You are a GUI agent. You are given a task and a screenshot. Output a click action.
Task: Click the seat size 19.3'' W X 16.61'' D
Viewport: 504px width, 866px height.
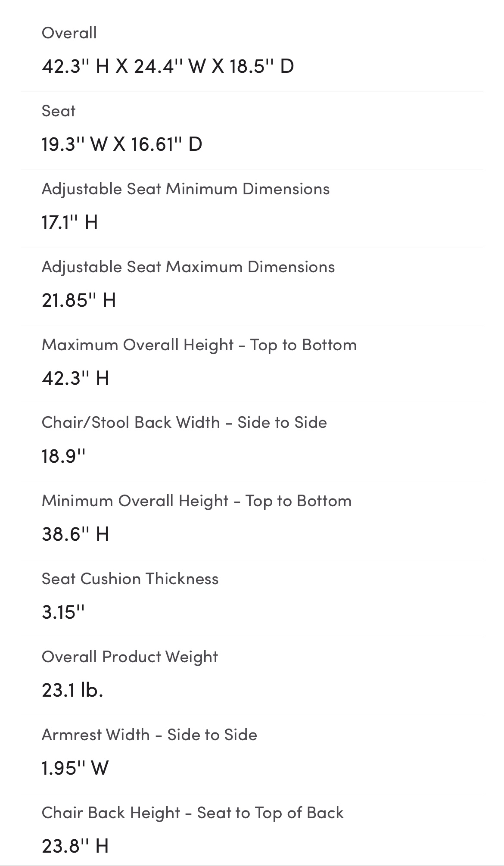pyautogui.click(x=122, y=144)
